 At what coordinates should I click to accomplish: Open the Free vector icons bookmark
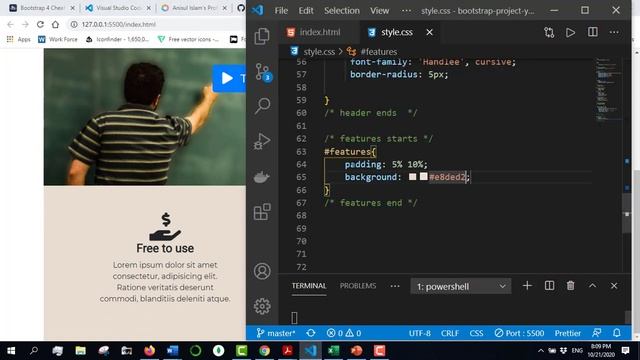pos(189,39)
